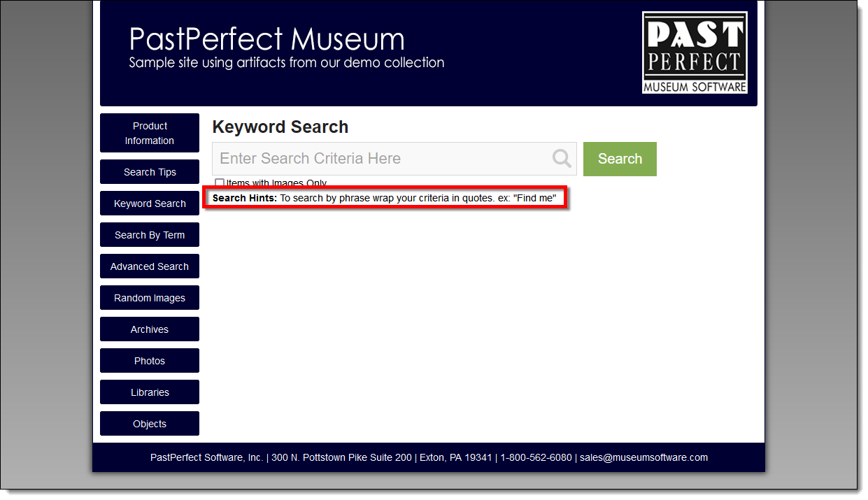The image size is (868, 500).
Task: Click the magnifying glass icon in search box
Action: [x=562, y=159]
